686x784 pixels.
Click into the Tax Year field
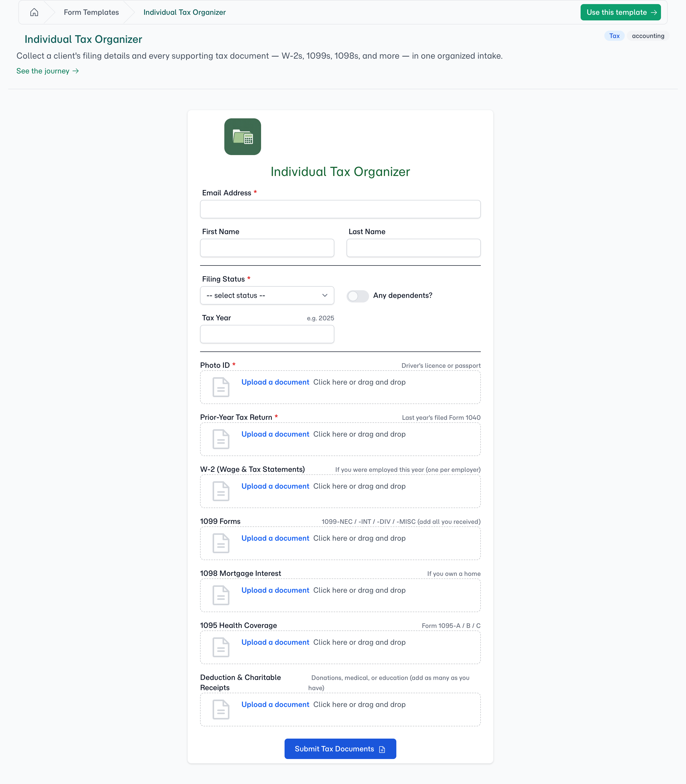click(x=267, y=334)
